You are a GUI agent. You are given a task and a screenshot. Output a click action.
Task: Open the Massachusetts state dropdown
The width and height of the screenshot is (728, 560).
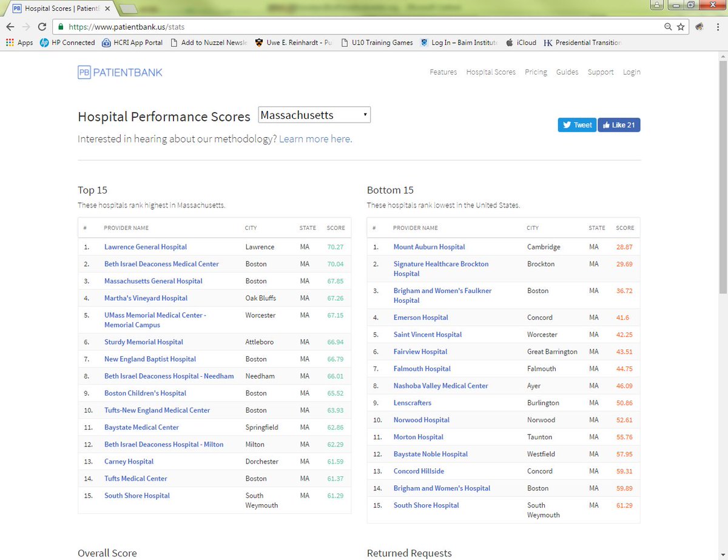pyautogui.click(x=314, y=115)
